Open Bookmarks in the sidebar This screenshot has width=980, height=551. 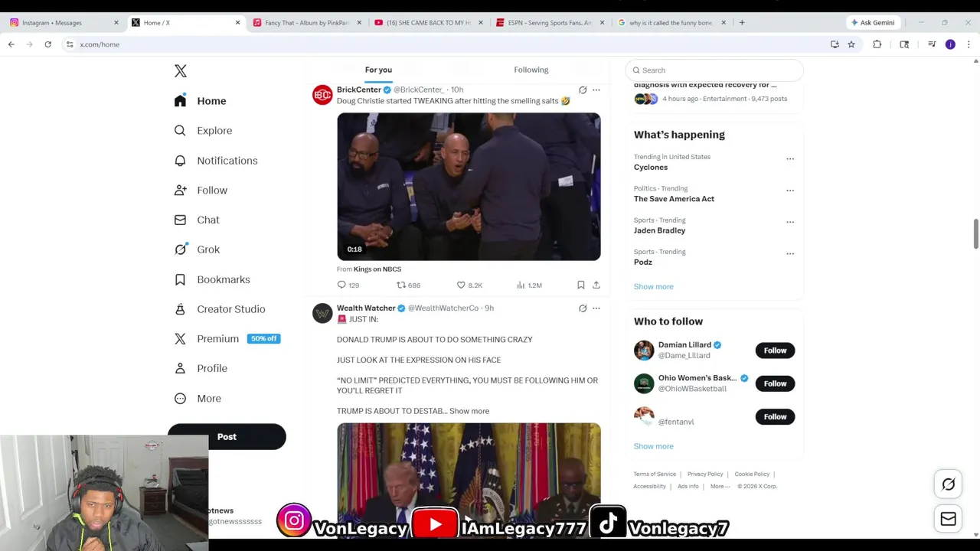213,279
